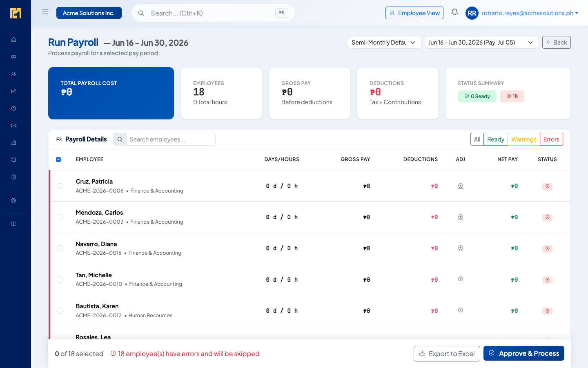Click the add-person sidebar icon
588x368 pixels.
(x=13, y=74)
